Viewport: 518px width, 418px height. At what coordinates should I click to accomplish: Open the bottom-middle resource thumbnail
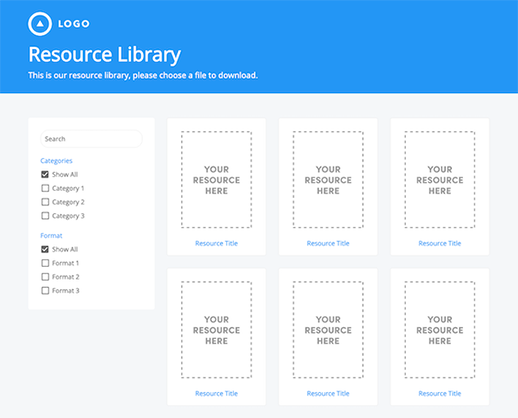click(x=328, y=330)
